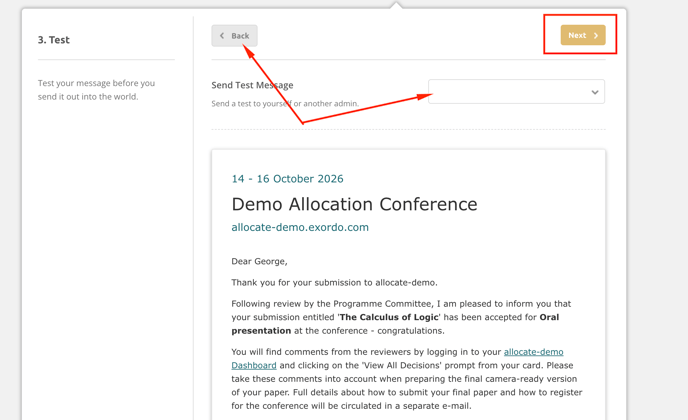Proceed with the Next button
Viewport: 688px width, 420px height.
click(x=582, y=36)
